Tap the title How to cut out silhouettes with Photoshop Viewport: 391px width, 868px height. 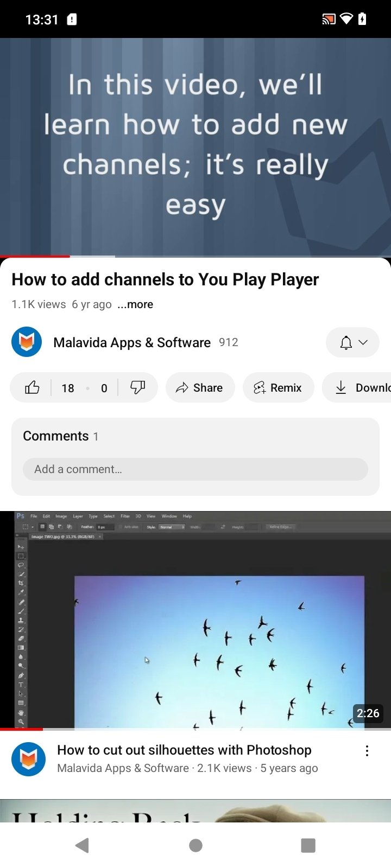pyautogui.click(x=184, y=750)
